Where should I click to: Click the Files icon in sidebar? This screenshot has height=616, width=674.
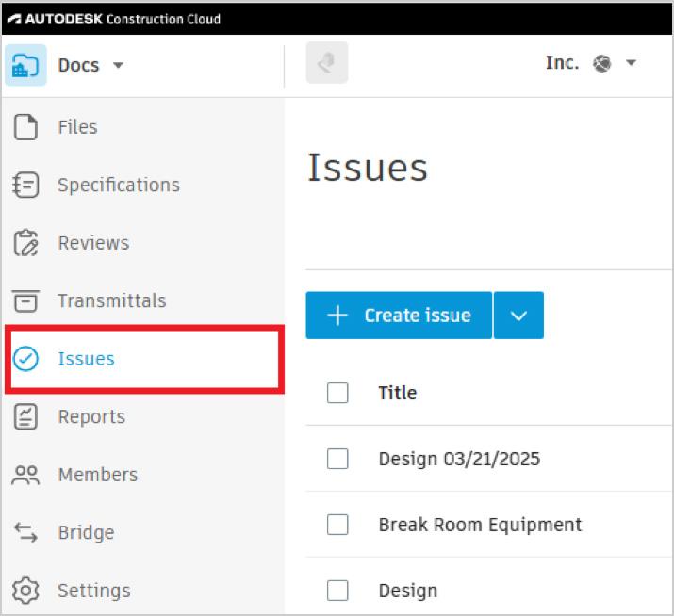(x=26, y=127)
